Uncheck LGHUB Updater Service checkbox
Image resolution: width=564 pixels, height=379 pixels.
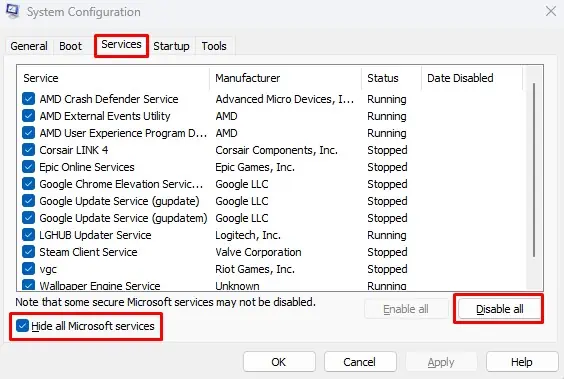28,234
